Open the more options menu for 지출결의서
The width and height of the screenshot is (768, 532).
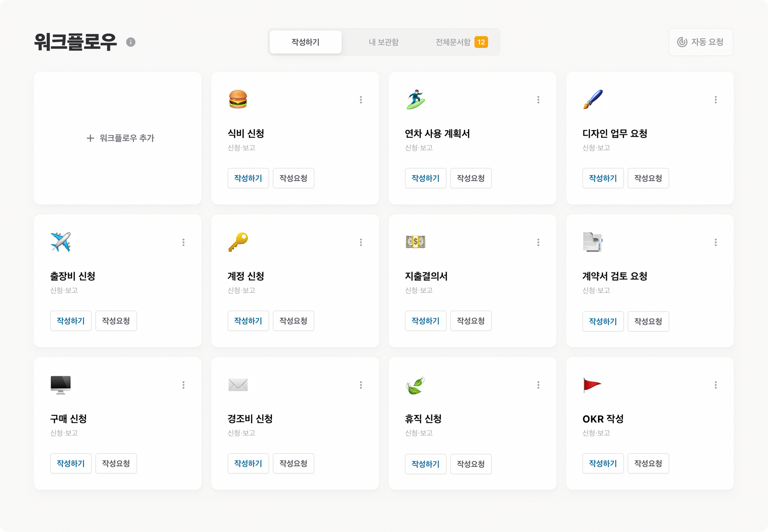coord(538,242)
